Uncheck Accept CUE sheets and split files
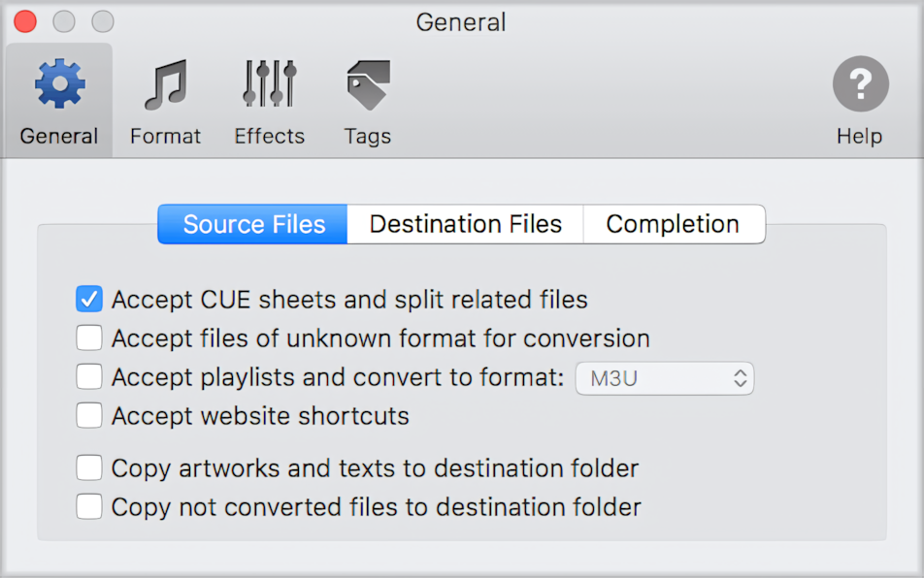Screen dimensions: 924x578 pos(89,299)
